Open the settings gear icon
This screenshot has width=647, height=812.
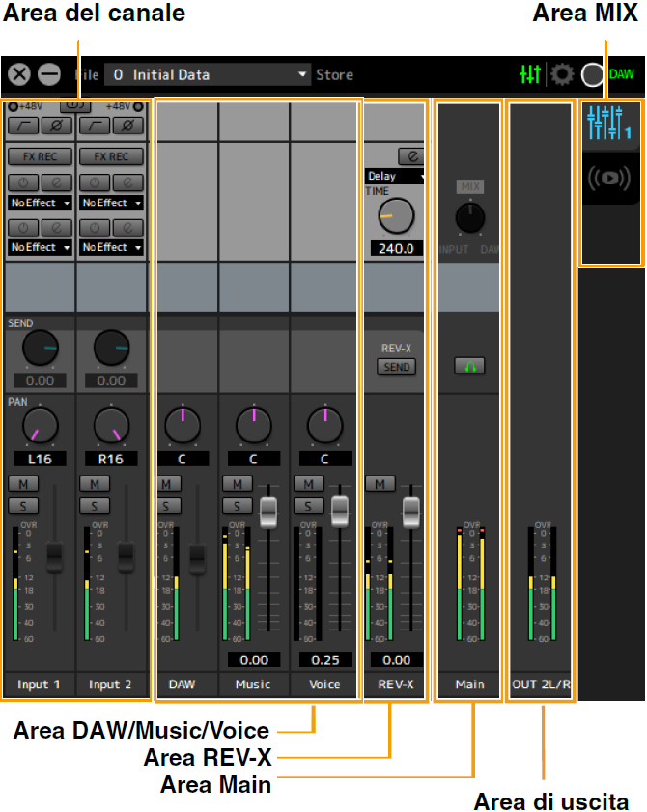tap(562, 74)
